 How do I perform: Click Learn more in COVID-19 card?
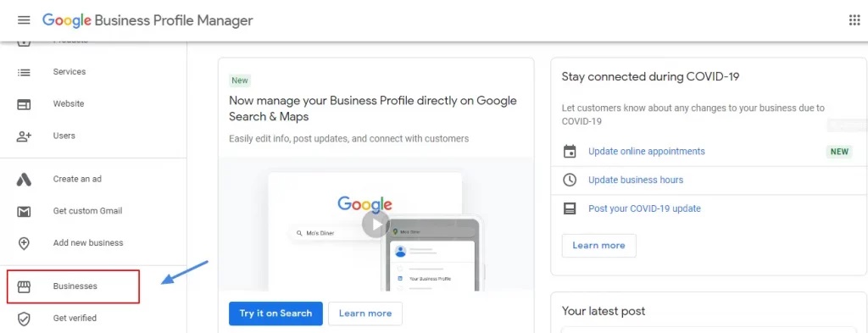pyautogui.click(x=599, y=246)
